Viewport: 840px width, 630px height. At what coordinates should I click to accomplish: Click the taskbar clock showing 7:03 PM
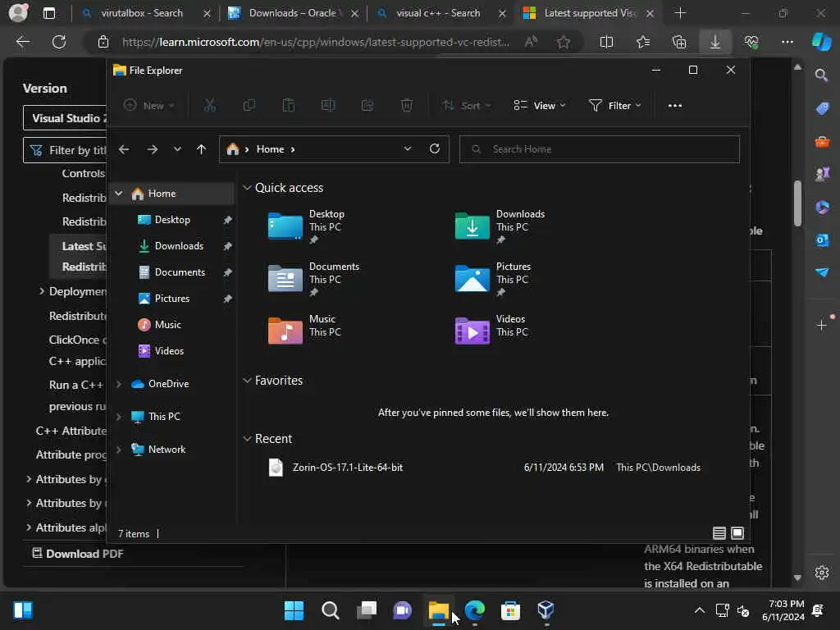pyautogui.click(x=783, y=610)
